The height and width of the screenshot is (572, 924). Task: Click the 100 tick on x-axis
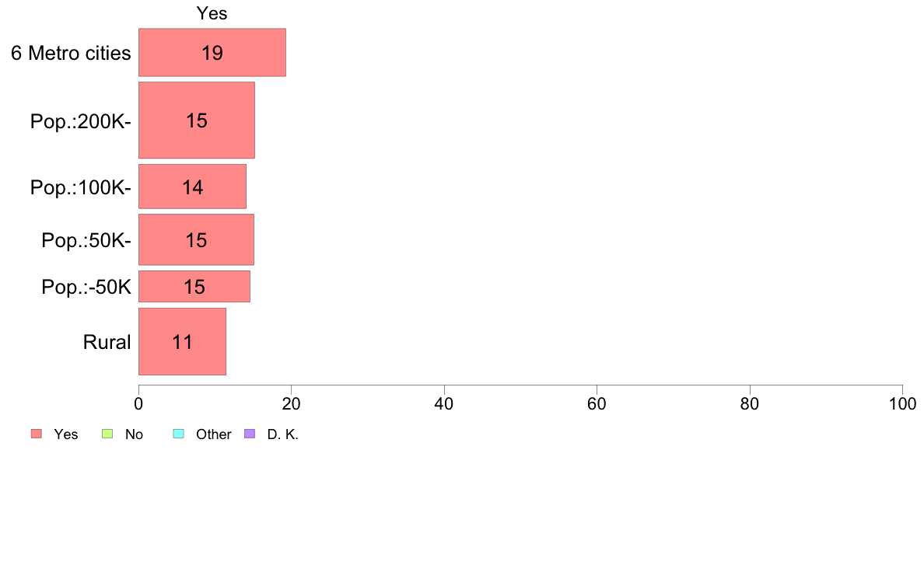(x=902, y=403)
